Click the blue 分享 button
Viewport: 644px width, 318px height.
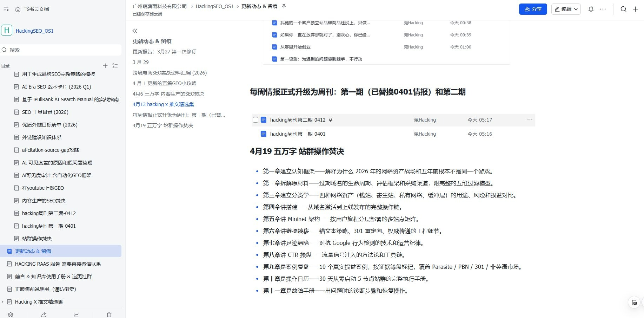(x=533, y=9)
